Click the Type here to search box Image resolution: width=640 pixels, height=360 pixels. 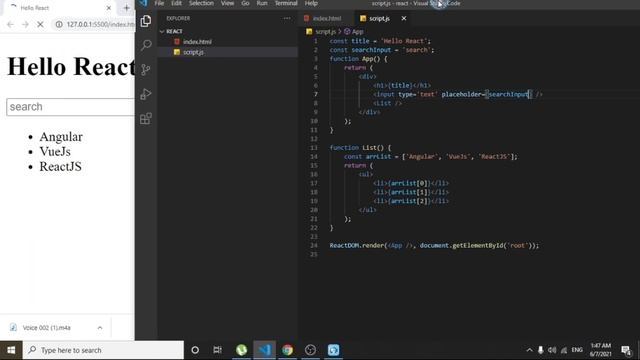coord(103,350)
